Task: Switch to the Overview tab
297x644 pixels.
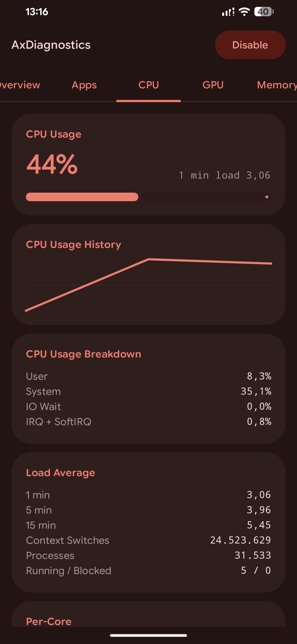Action: coord(20,85)
